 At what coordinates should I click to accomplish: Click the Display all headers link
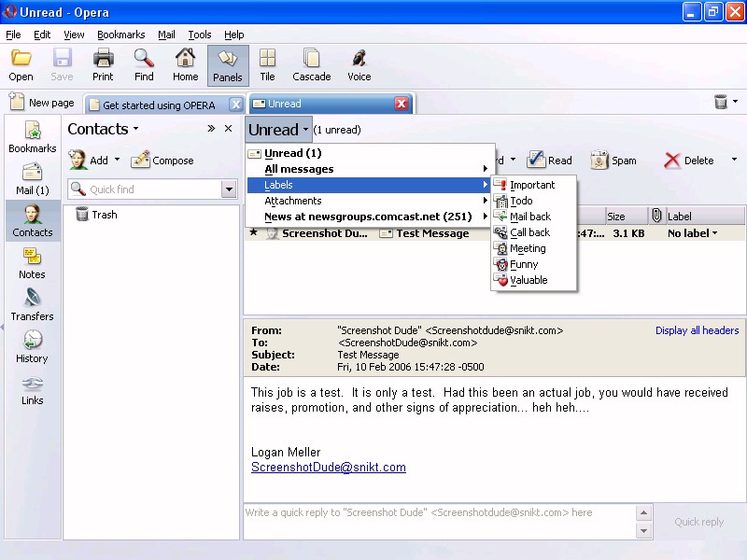coord(697,330)
